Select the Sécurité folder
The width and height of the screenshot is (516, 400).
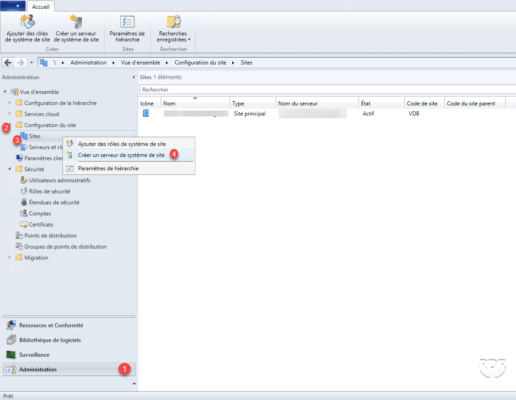(30, 169)
